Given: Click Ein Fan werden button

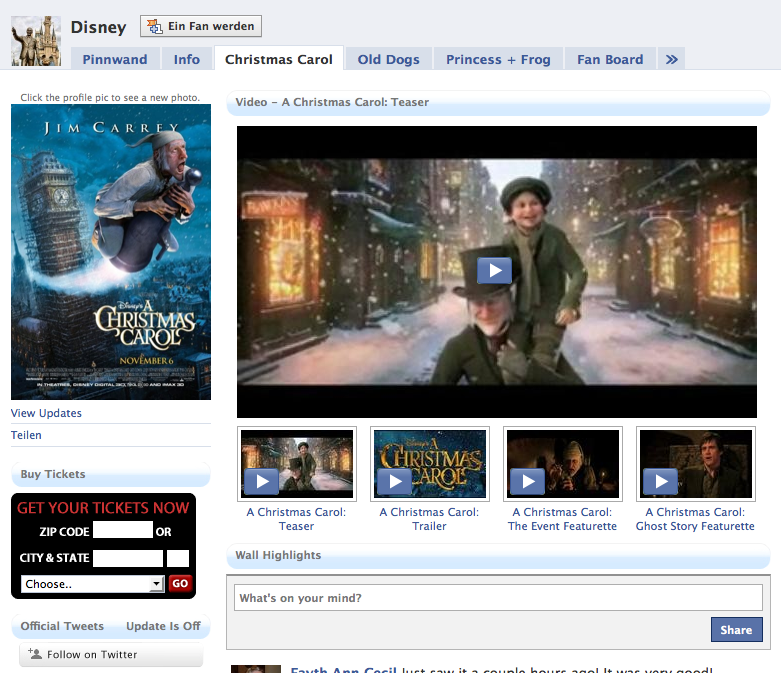Looking at the screenshot, I should coord(201,26).
